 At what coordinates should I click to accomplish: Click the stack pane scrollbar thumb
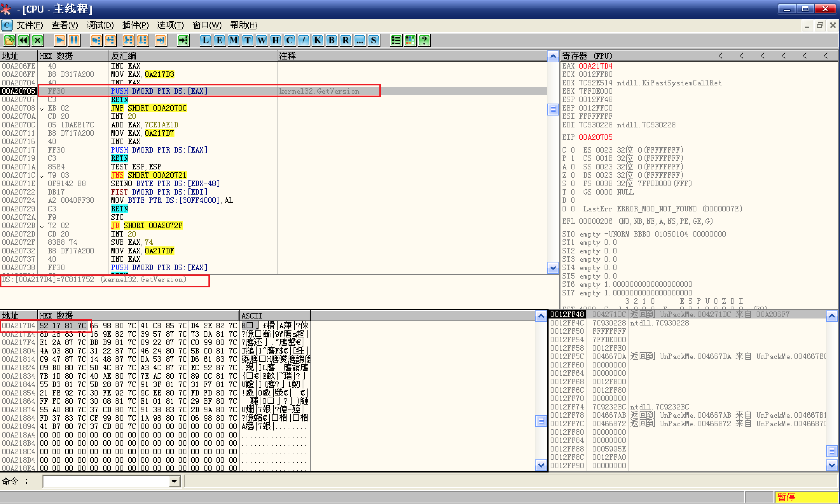(832, 450)
